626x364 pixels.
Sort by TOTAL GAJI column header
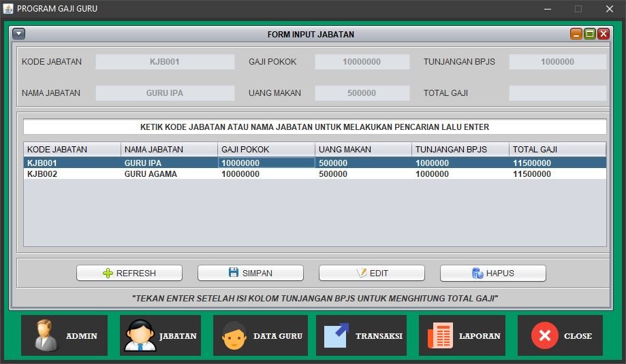557,150
